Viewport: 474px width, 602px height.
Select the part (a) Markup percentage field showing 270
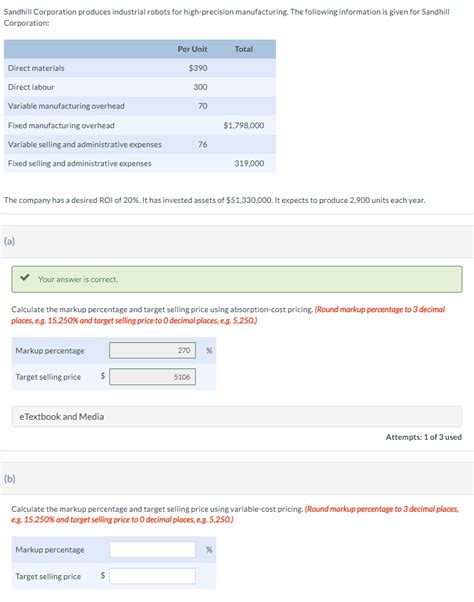(152, 350)
